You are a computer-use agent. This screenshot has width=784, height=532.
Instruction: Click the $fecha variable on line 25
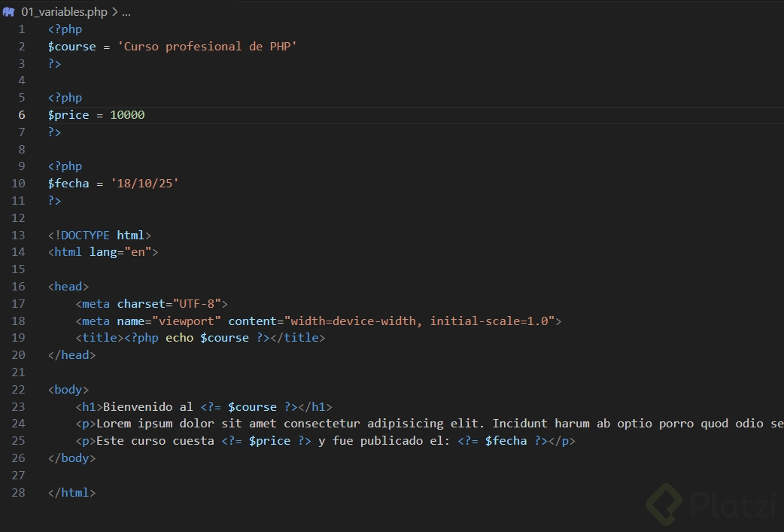coord(506,441)
